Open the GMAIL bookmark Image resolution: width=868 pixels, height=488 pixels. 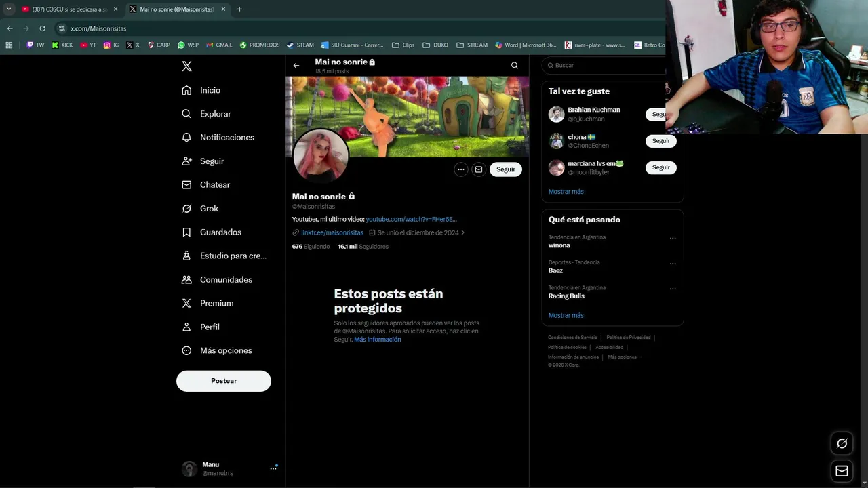219,45
